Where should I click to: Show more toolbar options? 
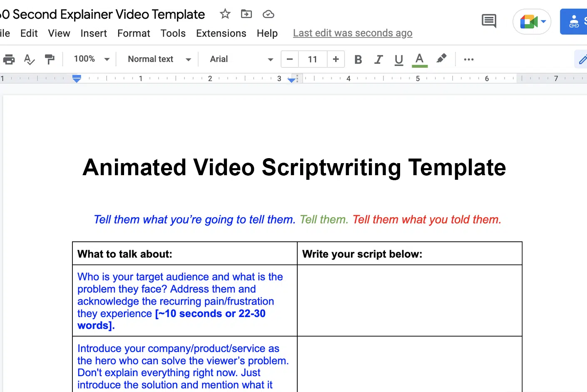(x=469, y=59)
